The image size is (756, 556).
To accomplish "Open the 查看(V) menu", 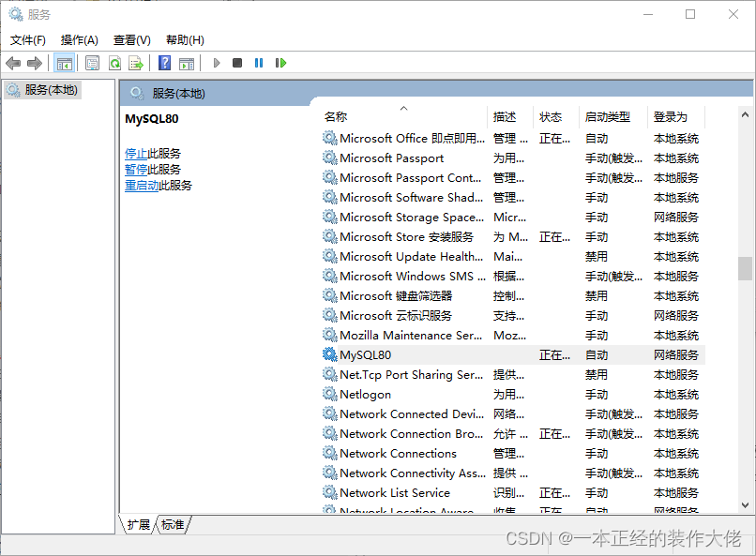I will (x=132, y=40).
